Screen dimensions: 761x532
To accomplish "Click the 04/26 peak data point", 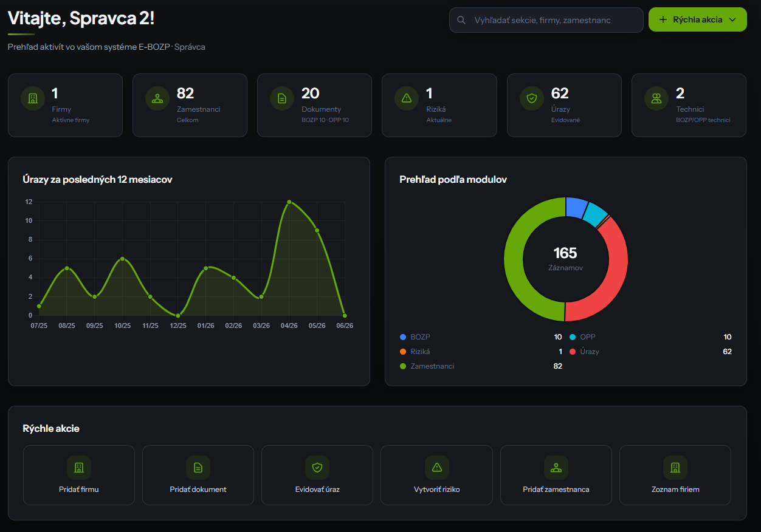I will point(289,202).
